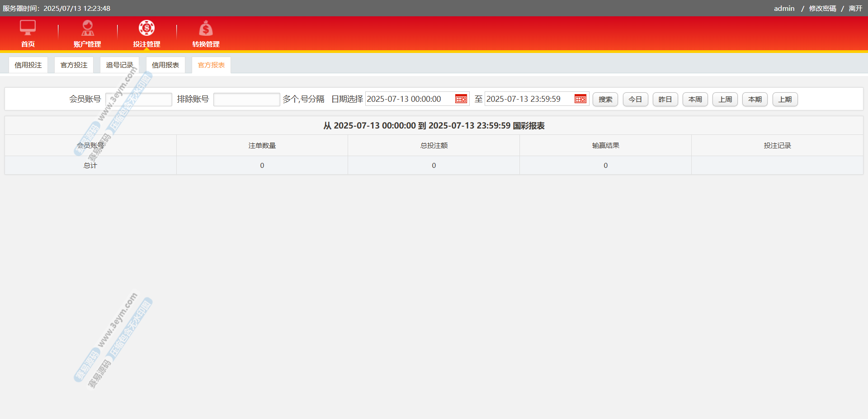Open 转换管理 money bag icon
This screenshot has width=868, height=419.
click(x=206, y=29)
